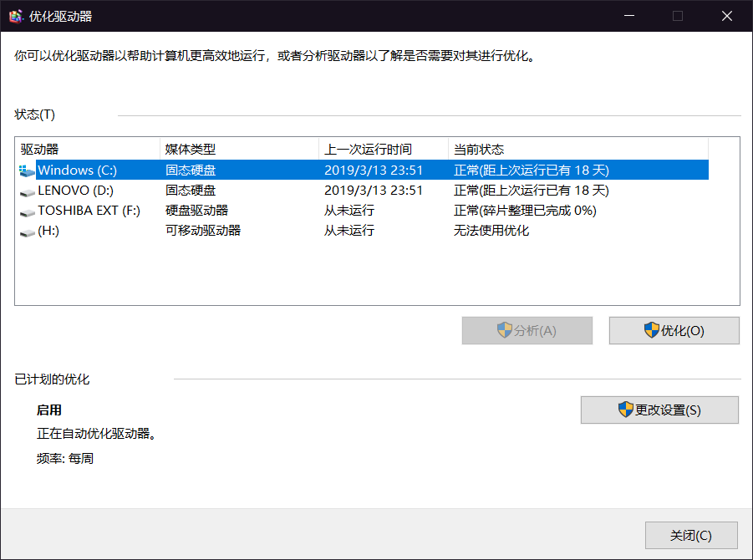Click 2019/3/13 23:51 in Windows (C:) row
The width and height of the screenshot is (753, 560).
tap(373, 170)
